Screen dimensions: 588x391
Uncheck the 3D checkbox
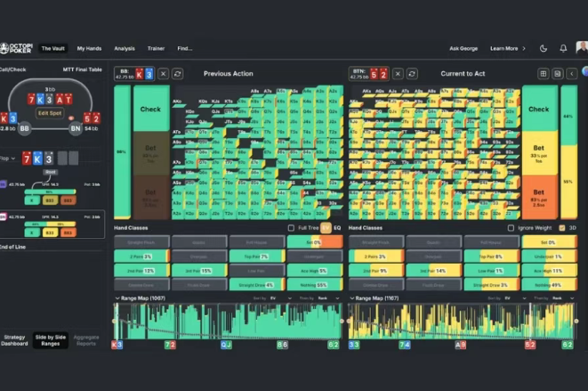[560, 228]
